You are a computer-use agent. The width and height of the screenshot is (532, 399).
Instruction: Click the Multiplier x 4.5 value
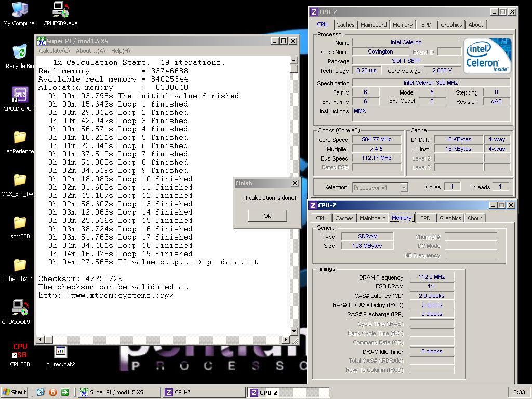377,149
